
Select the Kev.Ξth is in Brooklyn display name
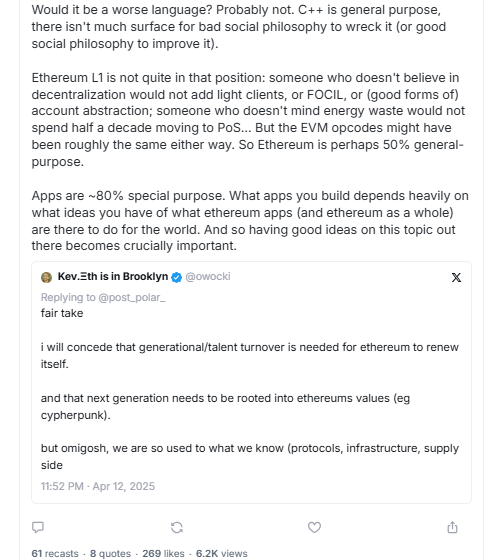[x=113, y=277]
